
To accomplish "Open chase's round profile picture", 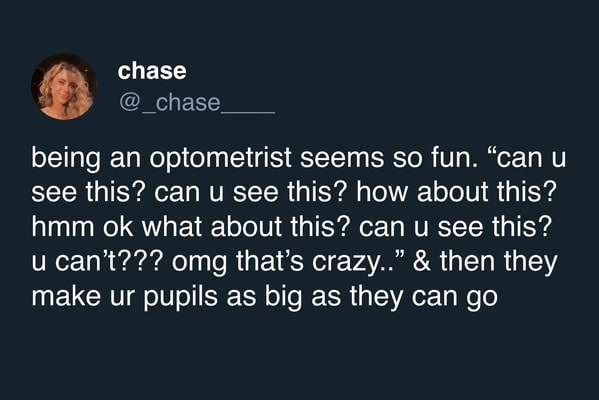I will (x=64, y=87).
